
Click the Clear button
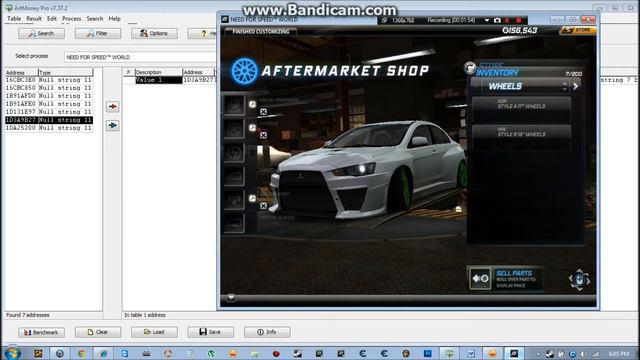click(98, 332)
